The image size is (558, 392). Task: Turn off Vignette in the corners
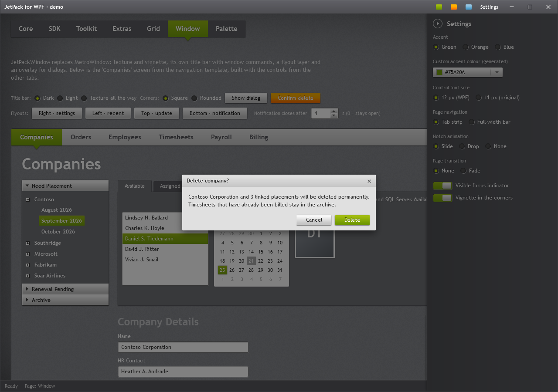pos(442,198)
